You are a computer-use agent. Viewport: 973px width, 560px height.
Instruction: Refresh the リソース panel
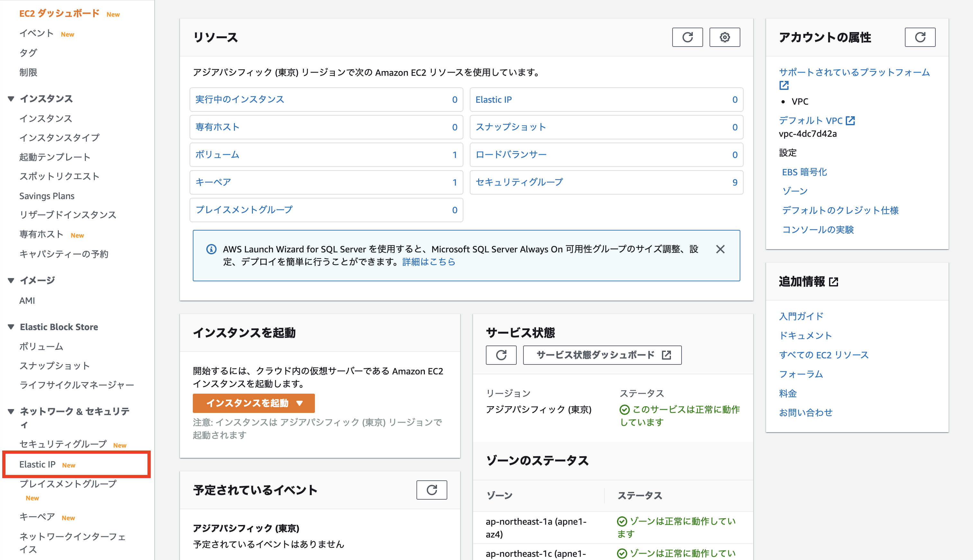click(x=687, y=37)
